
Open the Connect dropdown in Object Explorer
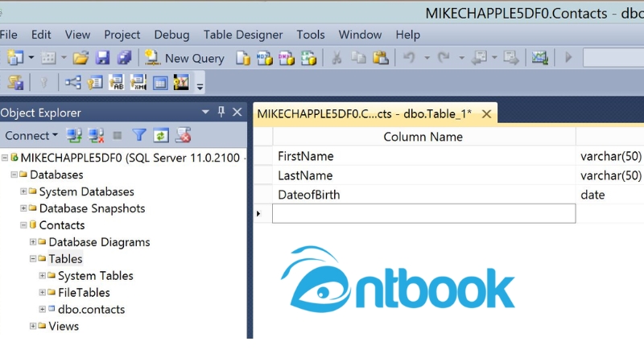31,136
